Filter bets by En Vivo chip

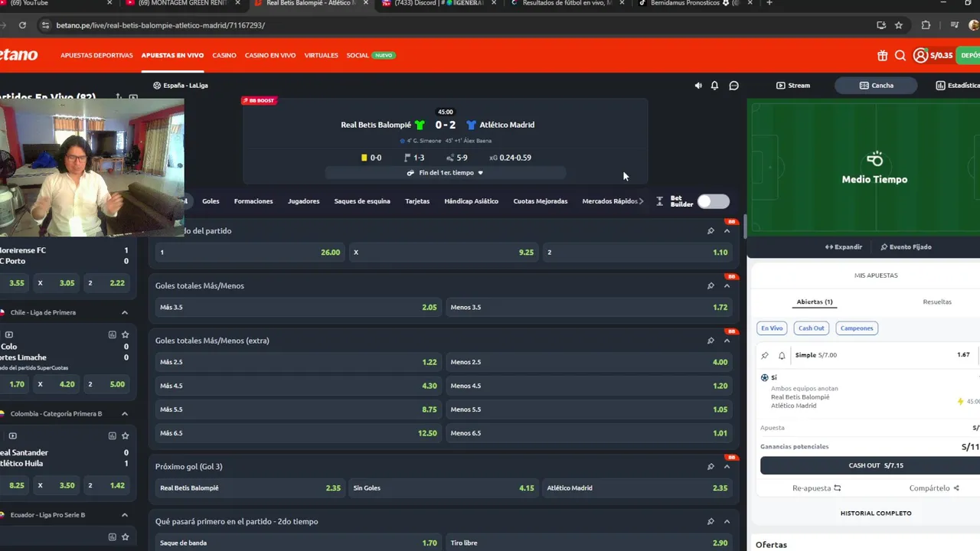pos(772,328)
